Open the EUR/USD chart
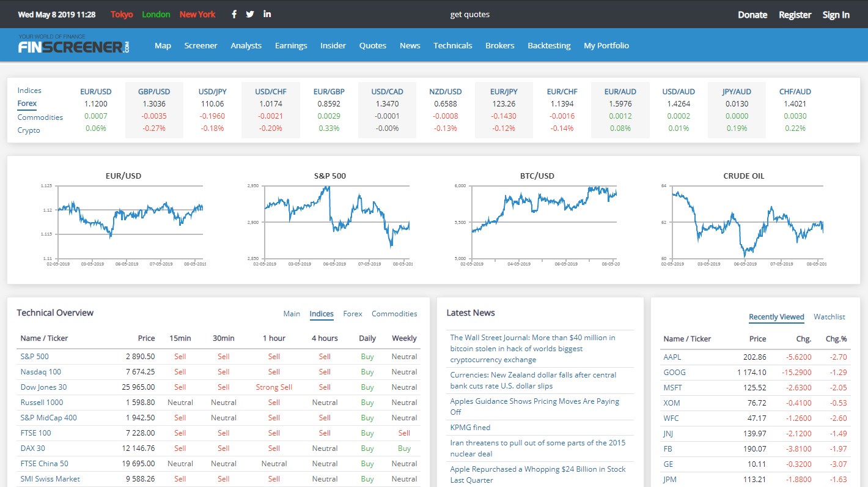Viewport: 868px width, 487px height. coord(123,219)
